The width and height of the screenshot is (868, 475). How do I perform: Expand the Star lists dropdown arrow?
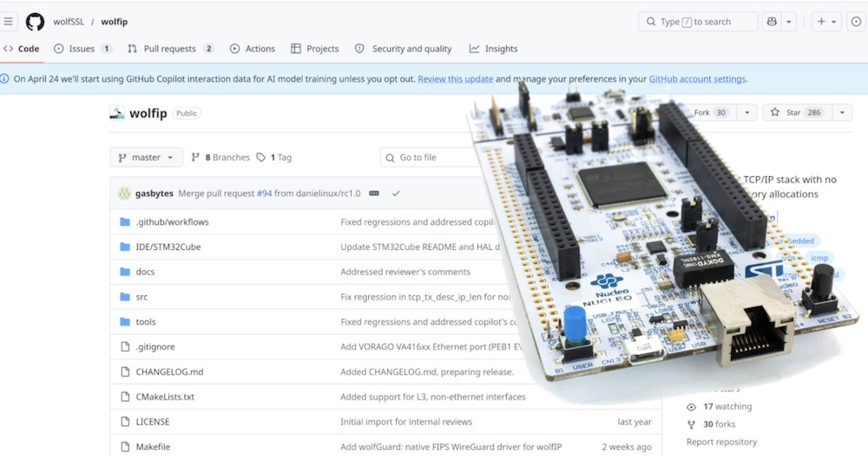pyautogui.click(x=842, y=113)
